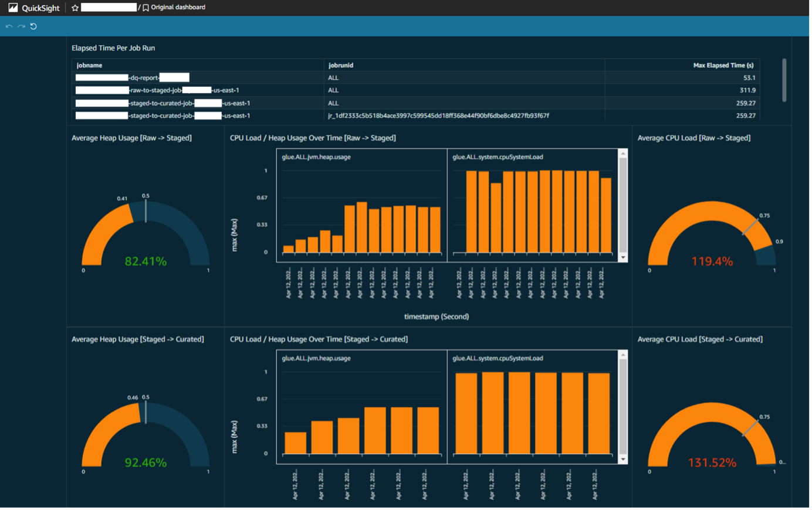Click the Elapsed Time table scrollbar thumb
The height and width of the screenshot is (510, 812).
784,80
